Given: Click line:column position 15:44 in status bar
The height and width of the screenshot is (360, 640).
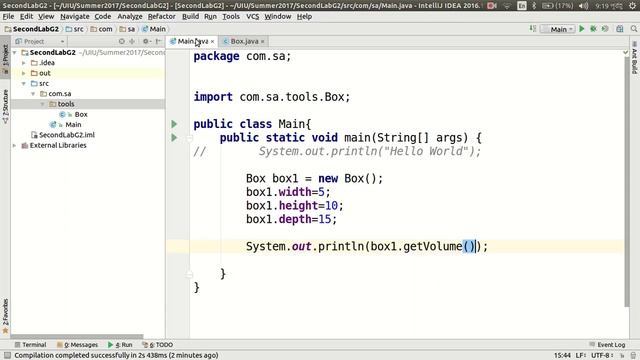Looking at the screenshot, I should pyautogui.click(x=562, y=356).
